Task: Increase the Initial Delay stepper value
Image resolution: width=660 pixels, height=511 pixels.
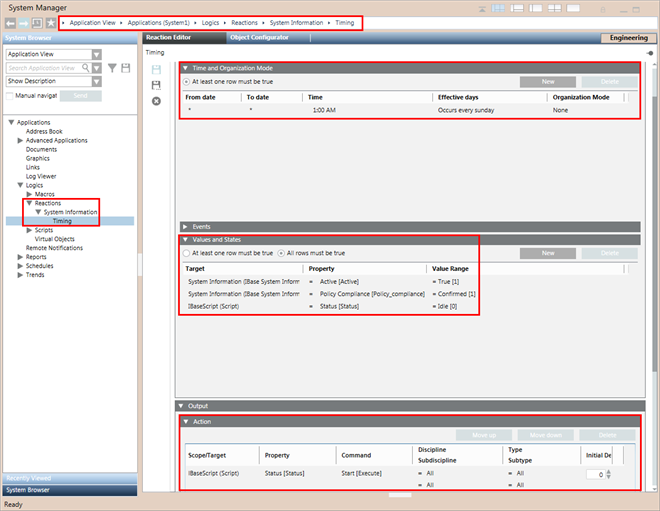Action: (x=608, y=471)
